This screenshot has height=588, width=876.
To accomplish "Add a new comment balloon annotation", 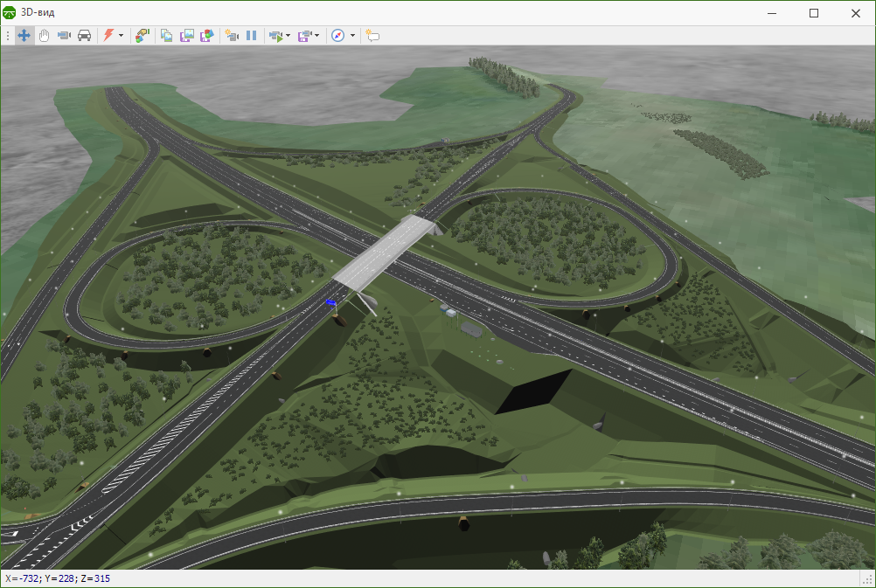I will [372, 36].
